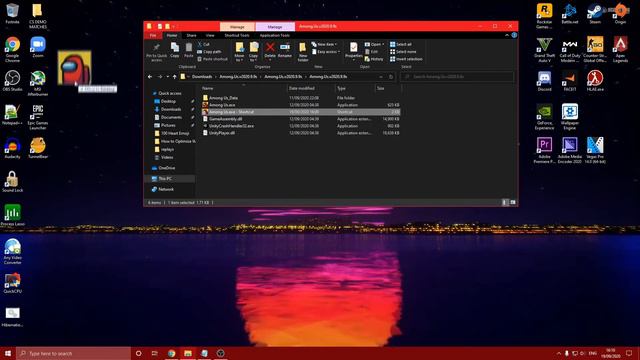The width and height of the screenshot is (640, 360).
Task: Select Among Us.exe - Shortcut row
Action: point(300,112)
